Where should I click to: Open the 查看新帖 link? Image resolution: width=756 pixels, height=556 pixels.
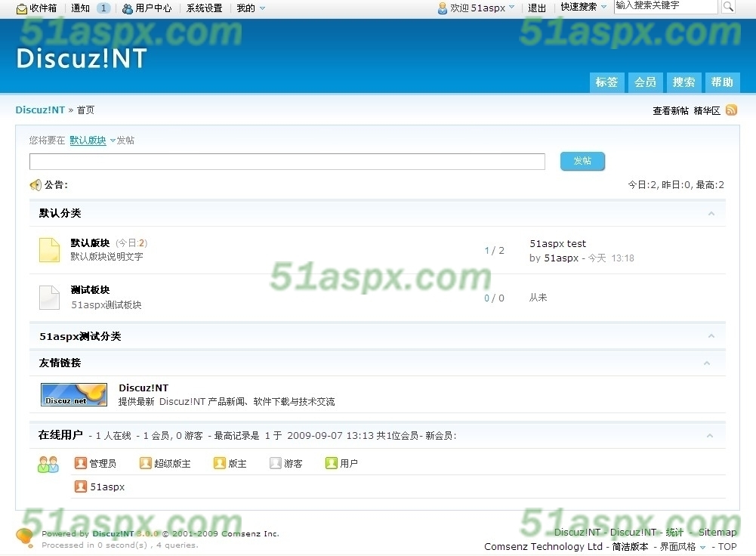671,111
